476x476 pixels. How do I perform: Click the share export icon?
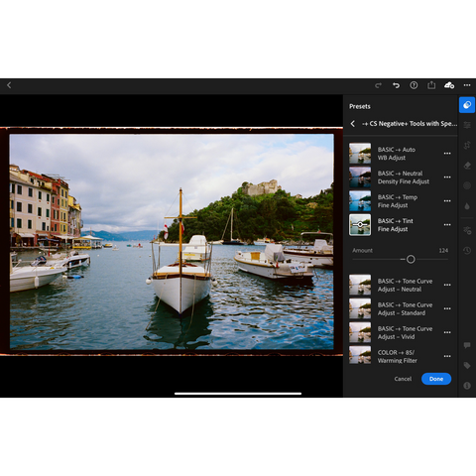pyautogui.click(x=431, y=85)
